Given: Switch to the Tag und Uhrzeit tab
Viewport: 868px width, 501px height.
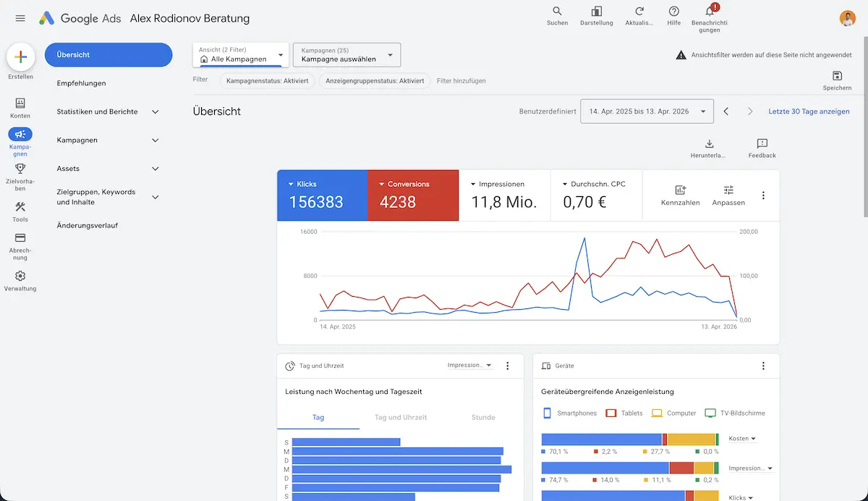Looking at the screenshot, I should pyautogui.click(x=401, y=417).
